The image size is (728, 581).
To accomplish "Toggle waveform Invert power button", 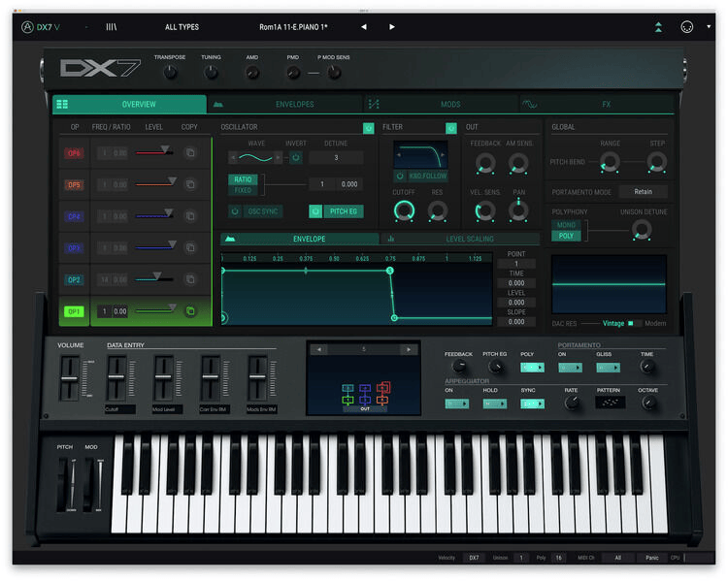I will (296, 158).
